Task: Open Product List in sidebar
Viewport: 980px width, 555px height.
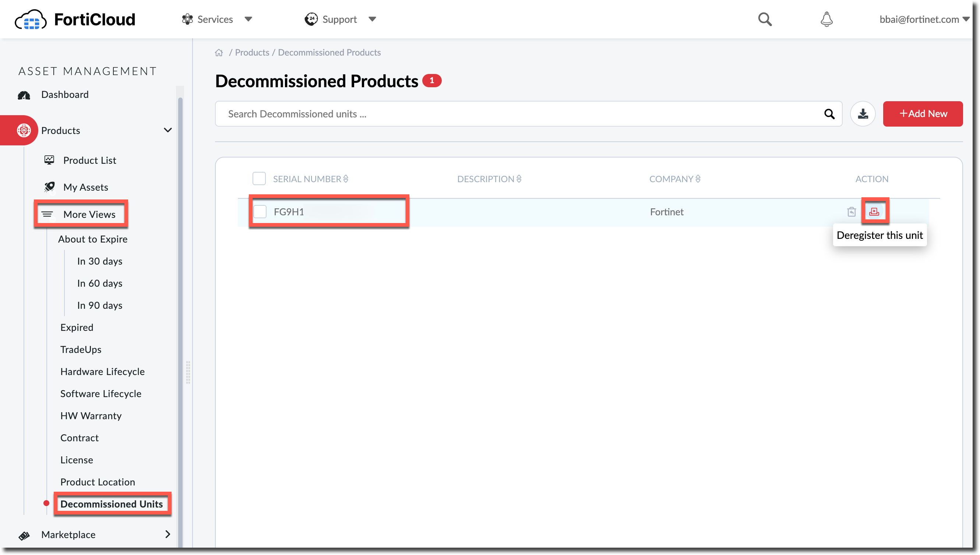Action: pyautogui.click(x=89, y=160)
